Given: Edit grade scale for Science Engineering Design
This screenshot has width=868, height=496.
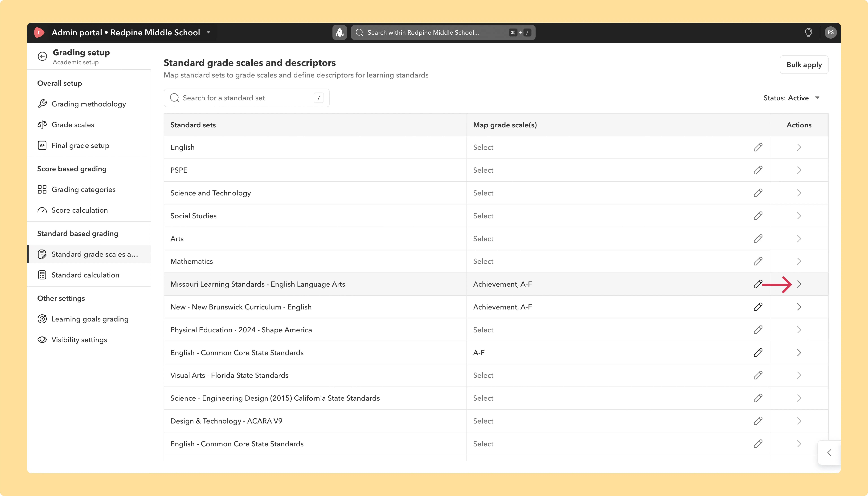Looking at the screenshot, I should [x=758, y=398].
